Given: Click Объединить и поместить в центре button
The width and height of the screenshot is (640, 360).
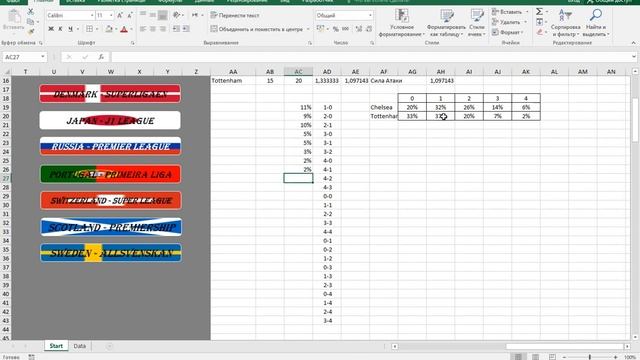Looking at the screenshot, I should point(257,29).
